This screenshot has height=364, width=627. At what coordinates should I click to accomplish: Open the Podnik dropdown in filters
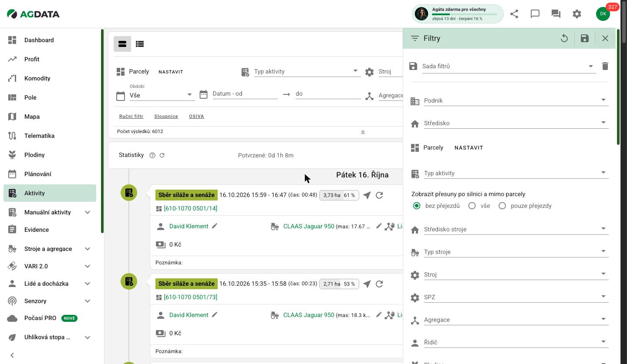coord(516,100)
